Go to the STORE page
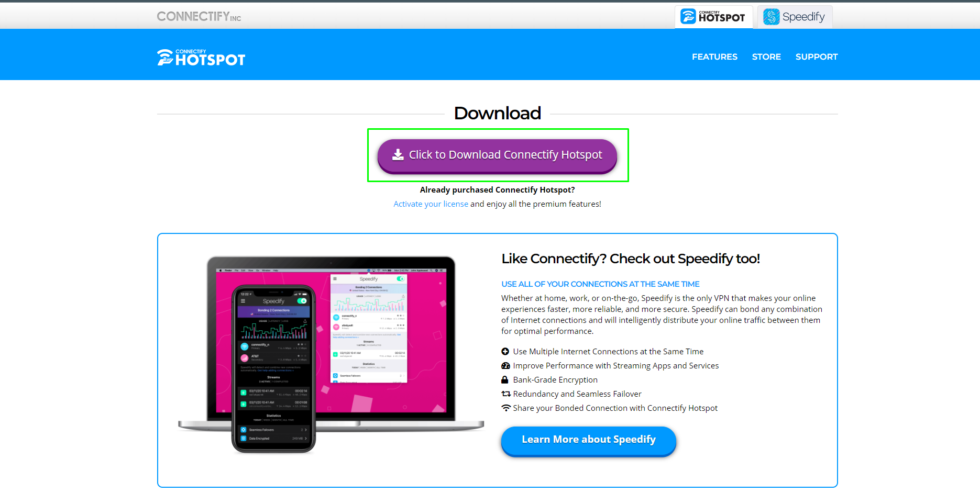The height and width of the screenshot is (493, 980). 766,57
